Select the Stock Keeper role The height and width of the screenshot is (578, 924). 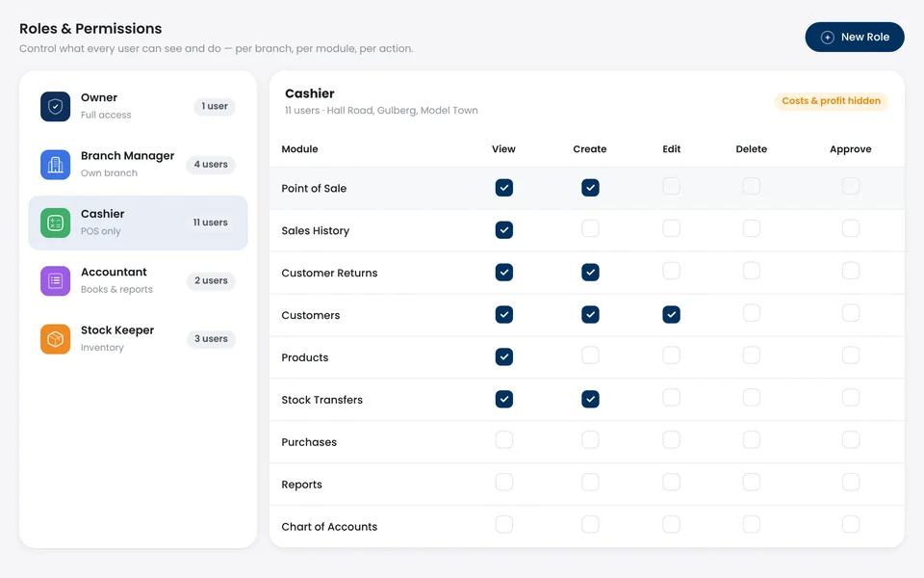[138, 339]
